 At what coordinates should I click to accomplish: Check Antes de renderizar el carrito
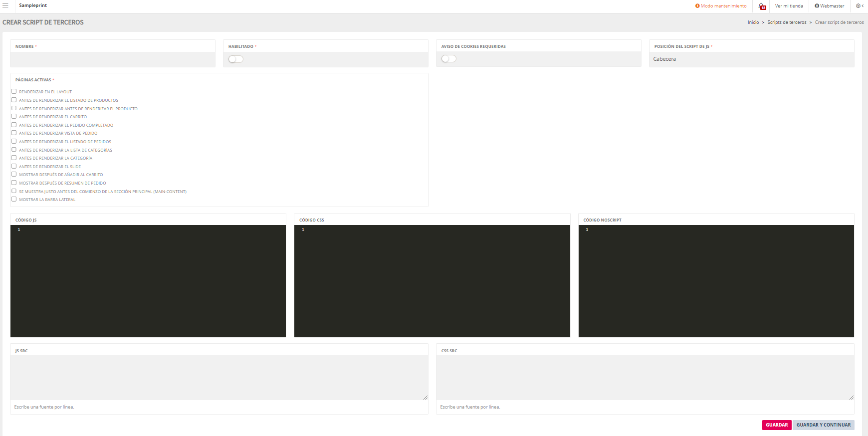(x=14, y=117)
